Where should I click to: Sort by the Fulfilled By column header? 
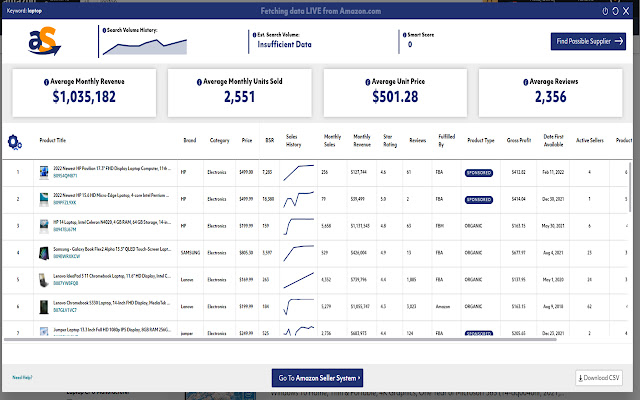coord(447,140)
